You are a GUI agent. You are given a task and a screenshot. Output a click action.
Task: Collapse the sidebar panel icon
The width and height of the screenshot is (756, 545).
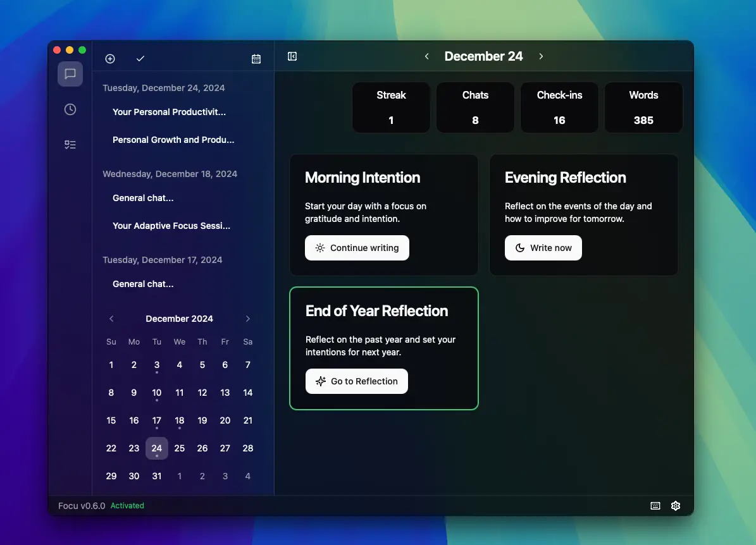pos(292,56)
